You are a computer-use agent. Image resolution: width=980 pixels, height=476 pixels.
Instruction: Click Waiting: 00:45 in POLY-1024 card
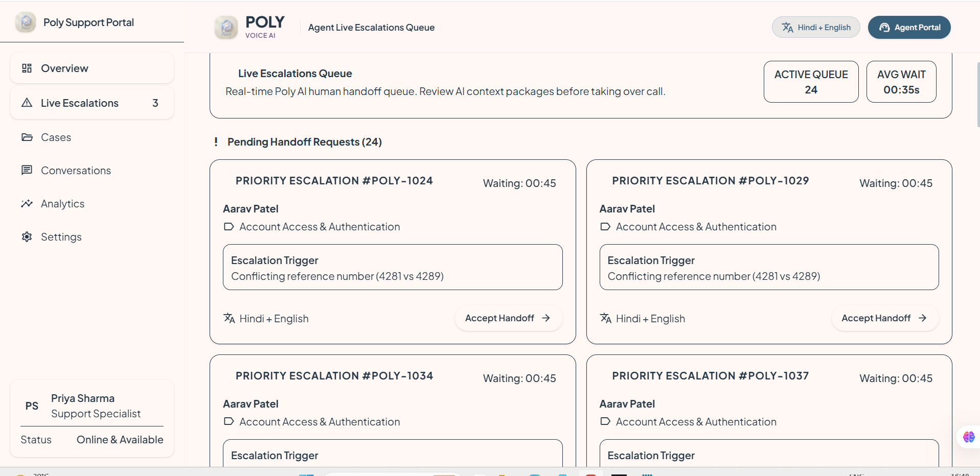[519, 183]
